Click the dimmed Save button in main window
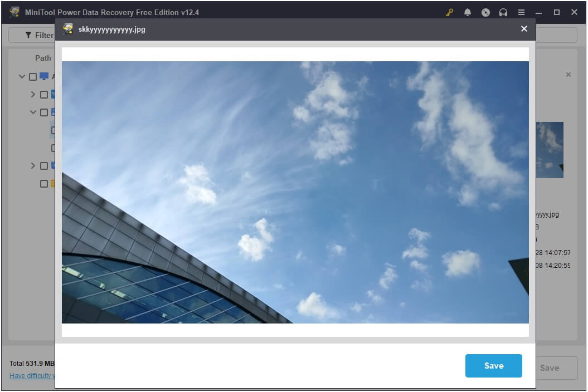Screen dimensions: 588x392 point(556,367)
